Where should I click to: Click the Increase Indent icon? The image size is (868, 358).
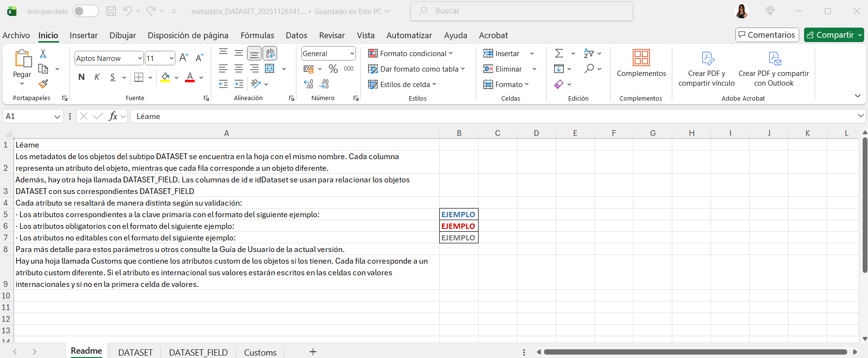pyautogui.click(x=239, y=84)
